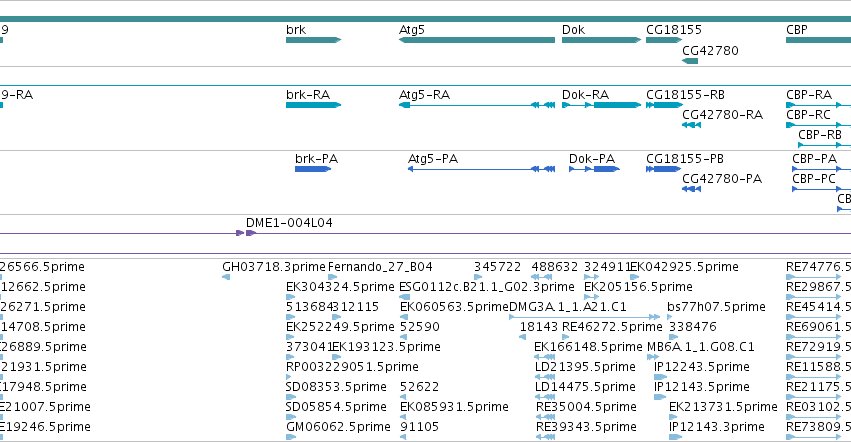Click the CBP-RA transcript label
Image resolution: width=851 pixels, height=442 pixels.
click(809, 95)
